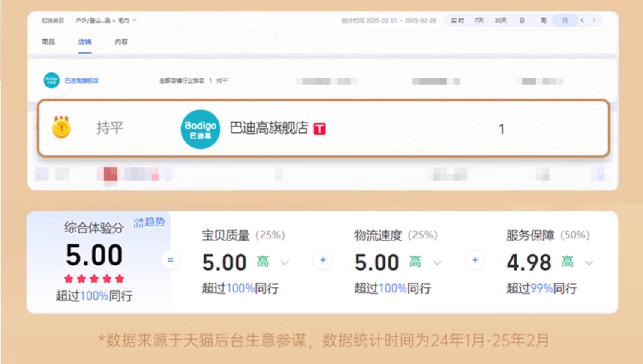The width and height of the screenshot is (643, 364).
Task: Open the 户外/登山 > 毛巾 category dropdown
Action: (x=106, y=20)
